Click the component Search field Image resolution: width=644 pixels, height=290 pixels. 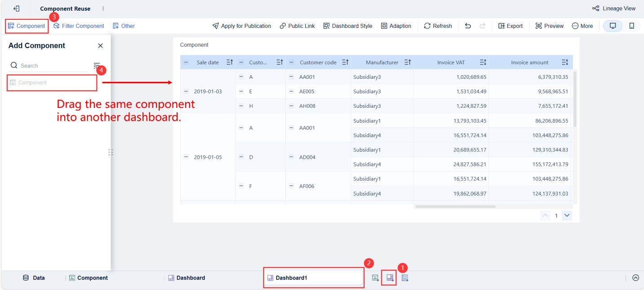50,66
